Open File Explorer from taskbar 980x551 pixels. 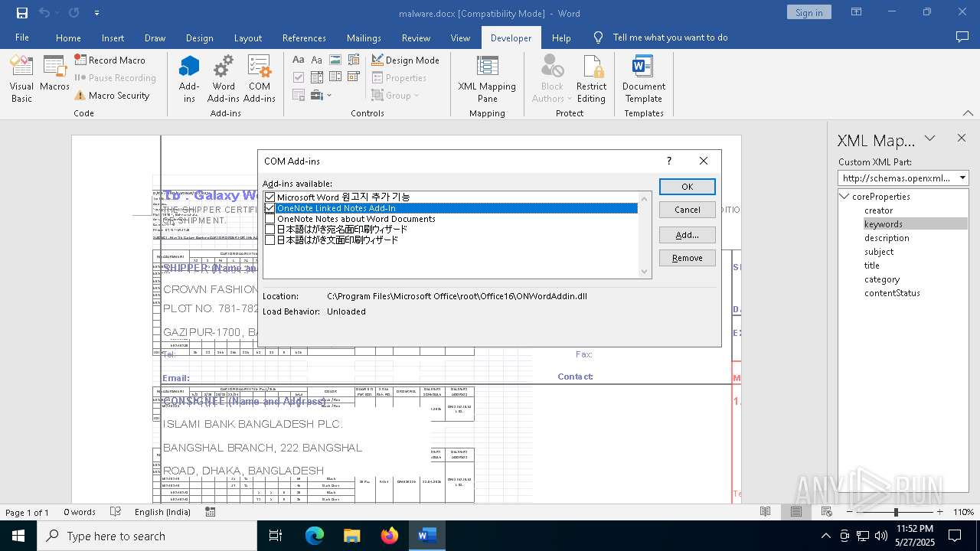[x=351, y=536]
